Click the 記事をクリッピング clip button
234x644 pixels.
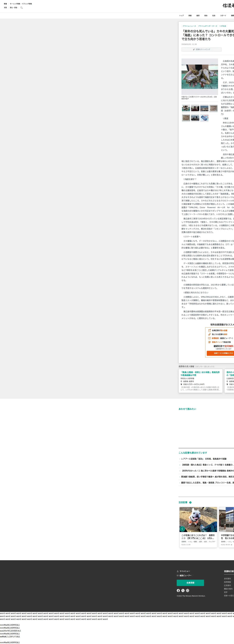(201, 49)
